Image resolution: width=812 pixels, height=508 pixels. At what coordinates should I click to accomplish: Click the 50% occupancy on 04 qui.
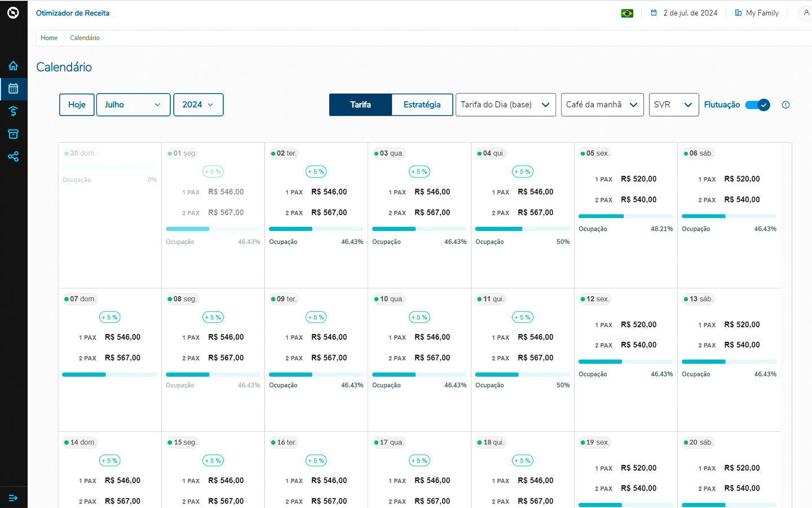click(x=563, y=242)
